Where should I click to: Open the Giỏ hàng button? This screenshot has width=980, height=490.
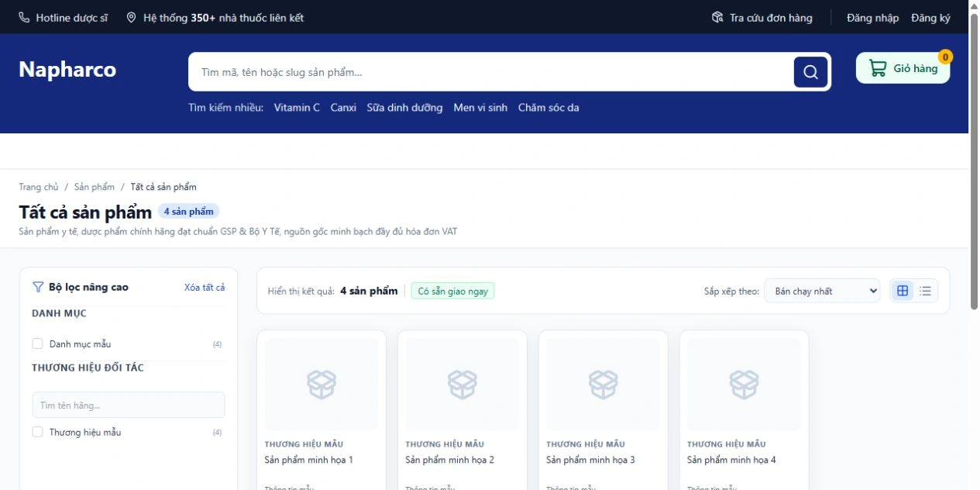pyautogui.click(x=903, y=68)
